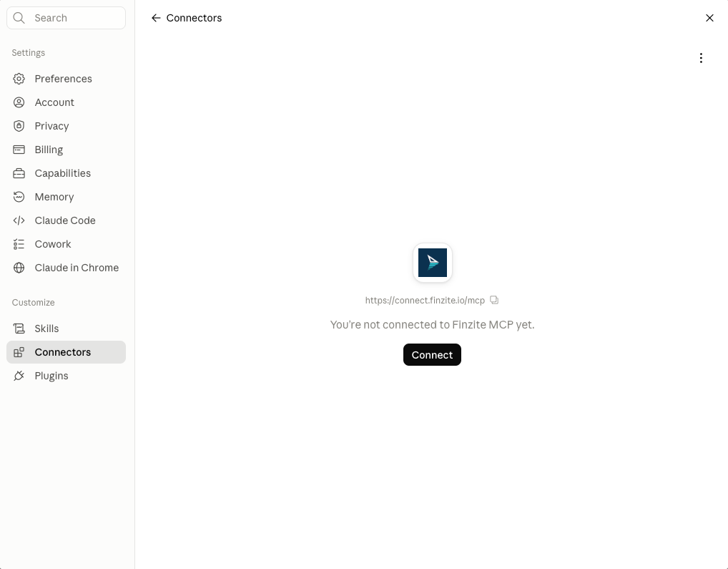Click the Connectors blocks icon
Screen dimensions: 728x569
pos(19,353)
